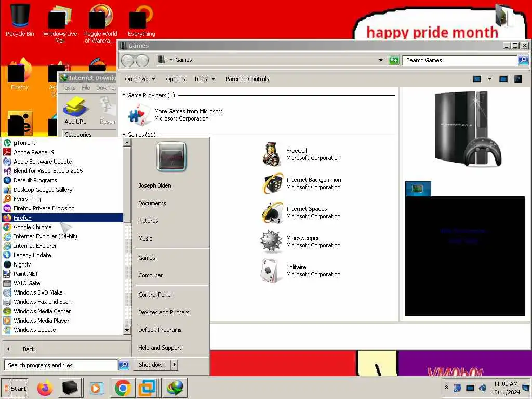Open Firefox Private Browsing
The height and width of the screenshot is (399, 532).
pyautogui.click(x=63, y=208)
